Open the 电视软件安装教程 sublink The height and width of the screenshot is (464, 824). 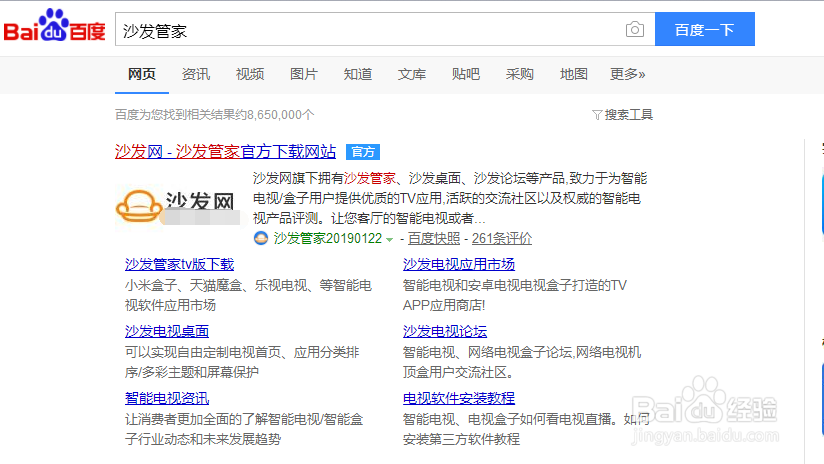pyautogui.click(x=459, y=398)
